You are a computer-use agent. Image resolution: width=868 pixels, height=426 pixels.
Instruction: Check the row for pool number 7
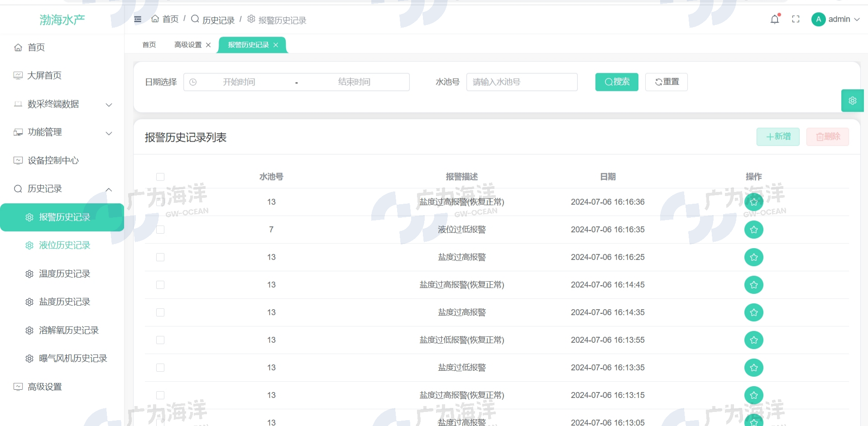tap(160, 230)
